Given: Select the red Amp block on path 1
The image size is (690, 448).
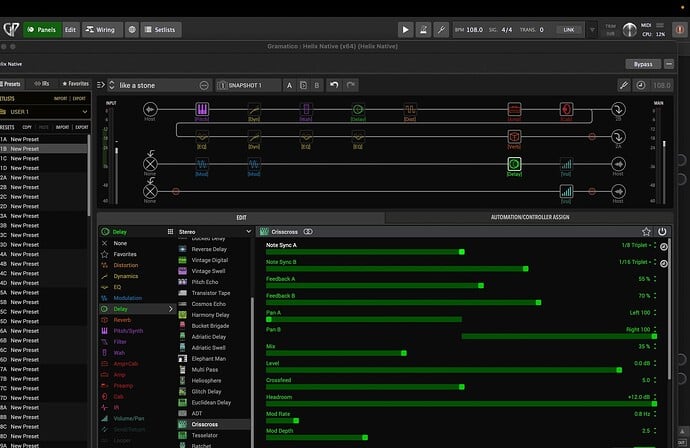Looking at the screenshot, I should pos(514,109).
